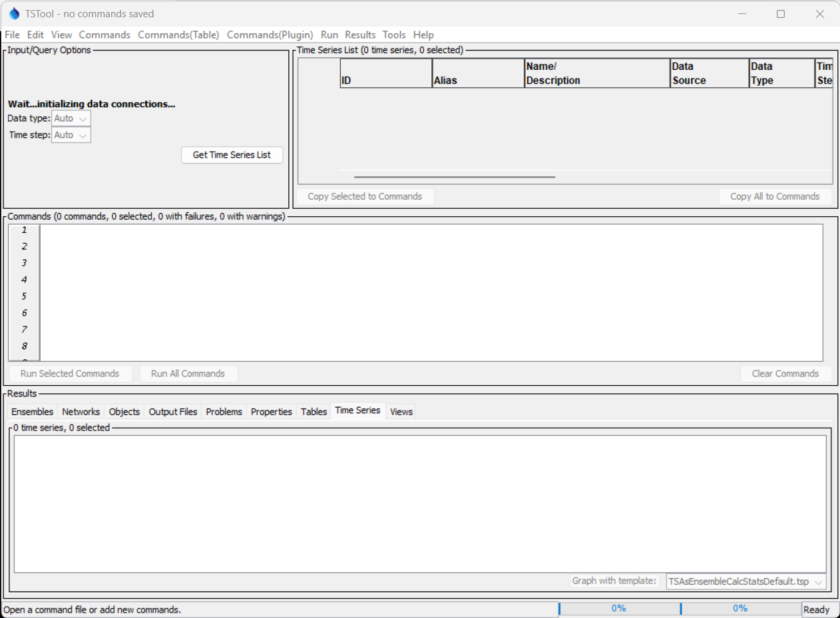The height and width of the screenshot is (618, 840).
Task: Open the Output Files tab
Action: pyautogui.click(x=172, y=411)
